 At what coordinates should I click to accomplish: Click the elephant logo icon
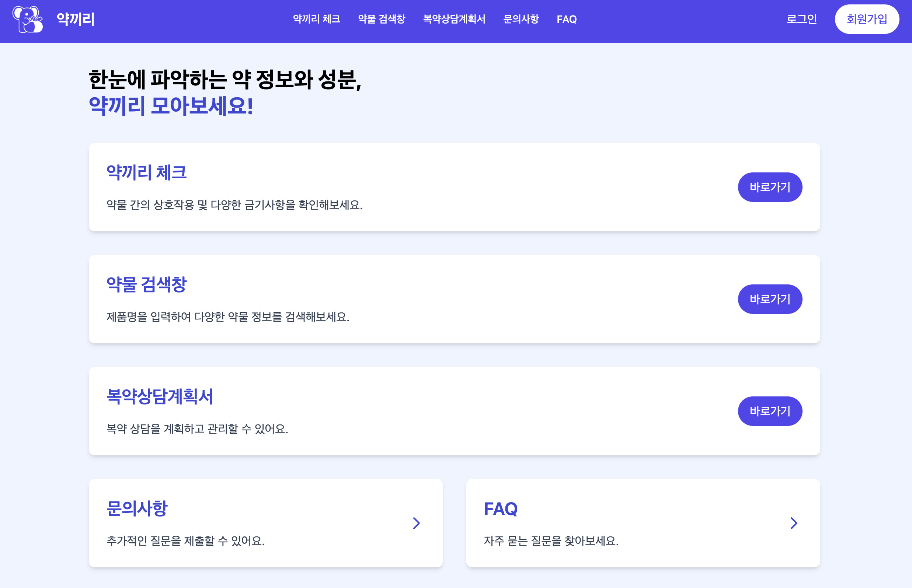(28, 19)
